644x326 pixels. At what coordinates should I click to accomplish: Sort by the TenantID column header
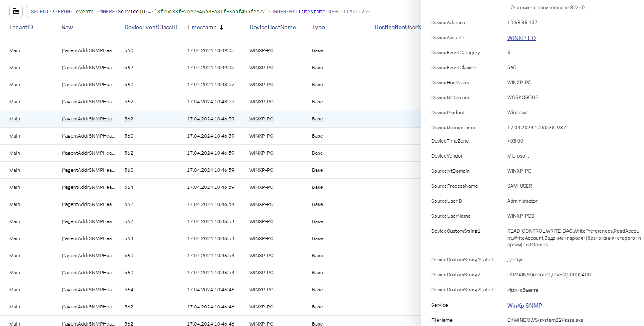pos(21,27)
